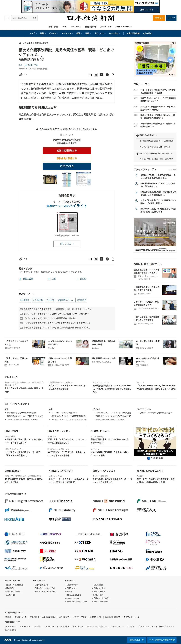Click the Facebook icon above 関連トピック
Image resolution: width=181 pixels, height=644 pixels.
coord(107,259)
